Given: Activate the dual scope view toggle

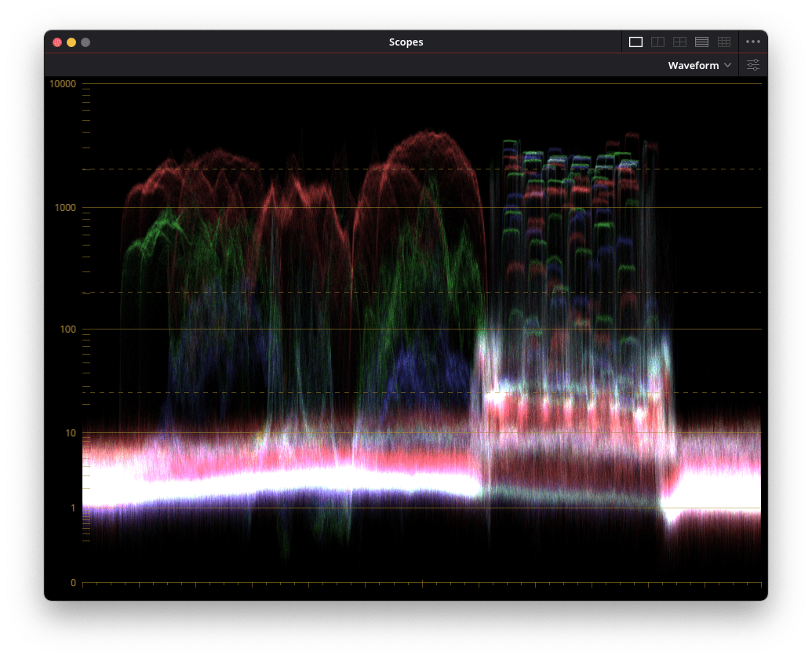Looking at the screenshot, I should tap(657, 42).
